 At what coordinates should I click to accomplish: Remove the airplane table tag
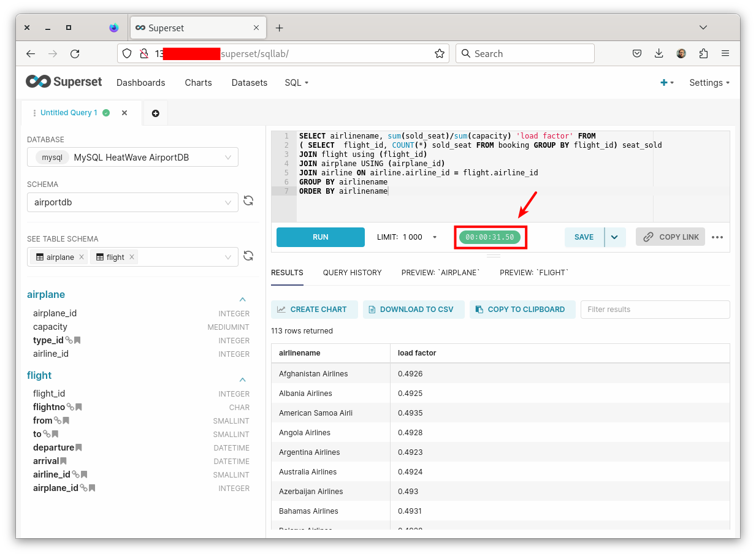[82, 257]
